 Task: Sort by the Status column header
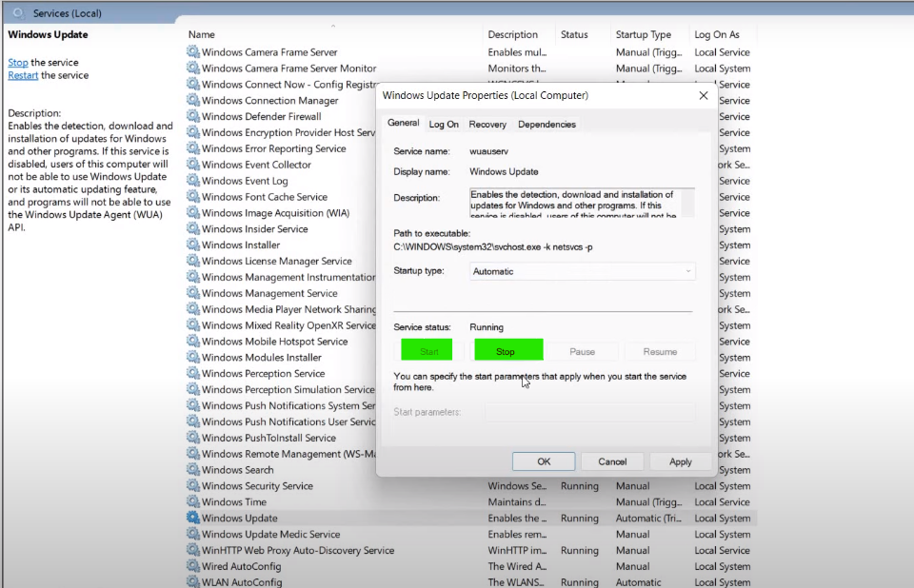point(574,34)
